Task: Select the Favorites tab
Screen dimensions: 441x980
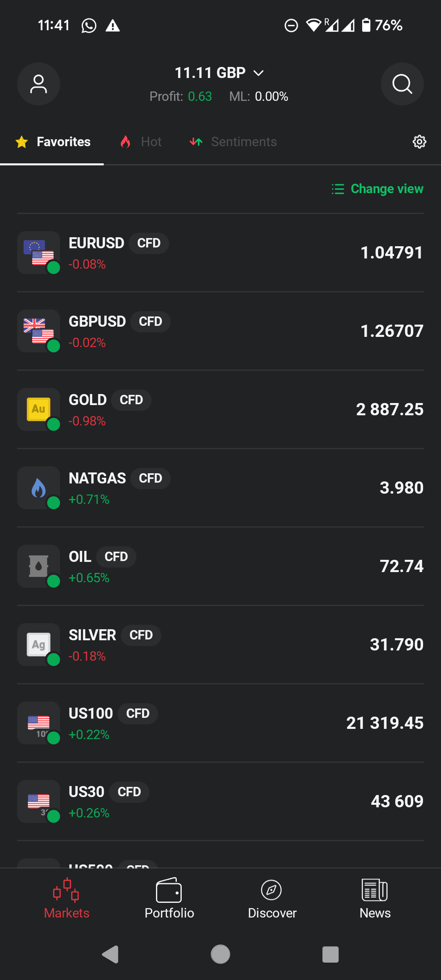Action: coord(53,142)
